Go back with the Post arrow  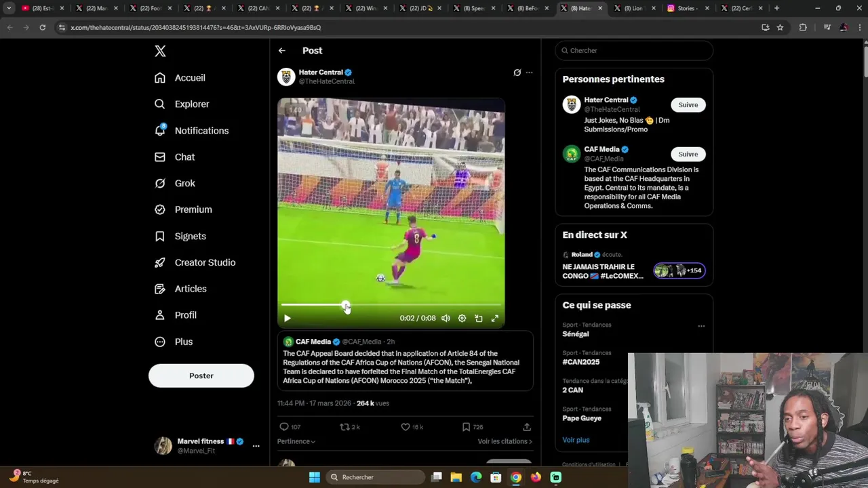pyautogui.click(x=282, y=51)
